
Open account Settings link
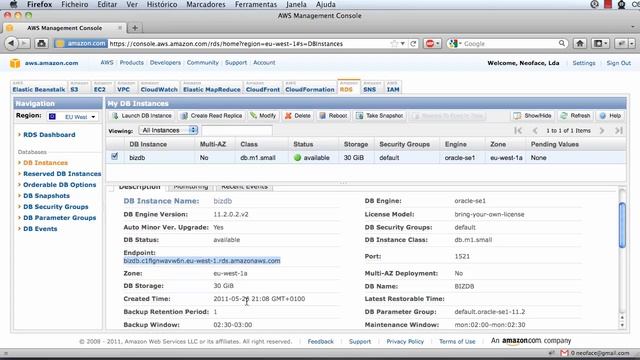(584, 63)
